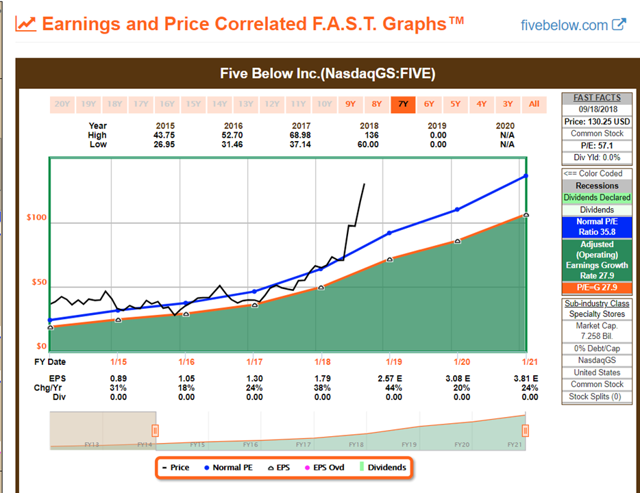Click the 3.81 E EPS estimate
Screen dimensions: 640x493
coord(525,379)
